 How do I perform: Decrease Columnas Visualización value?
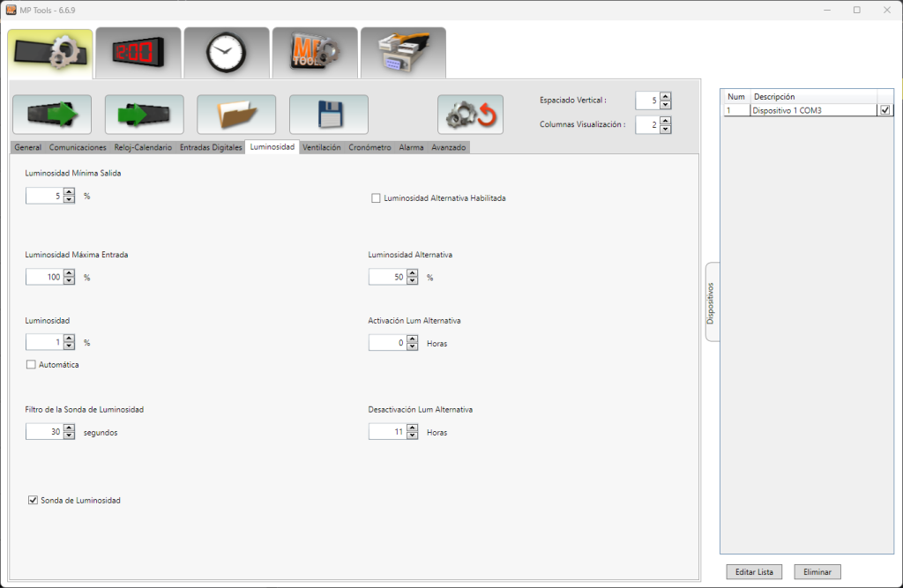(665, 129)
